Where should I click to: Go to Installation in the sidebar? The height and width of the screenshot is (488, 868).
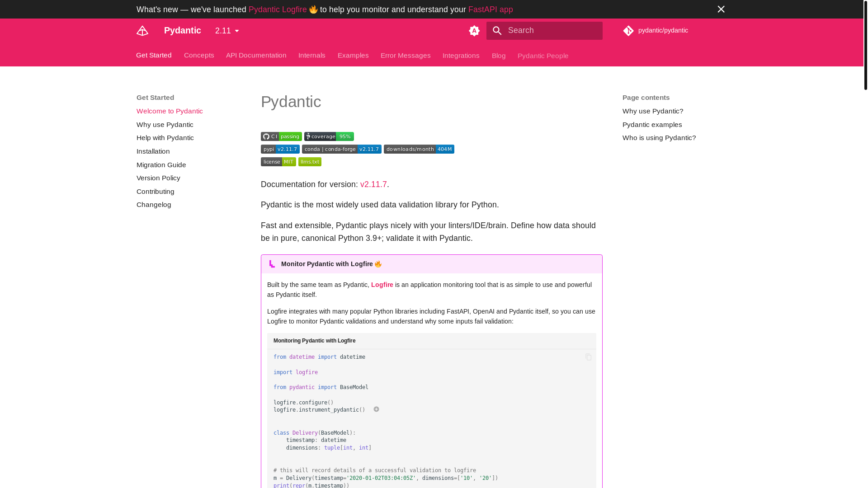[153, 151]
